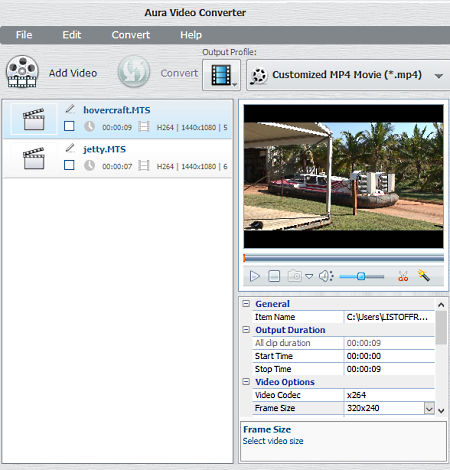Open the File menu
450x470 pixels.
(x=24, y=35)
